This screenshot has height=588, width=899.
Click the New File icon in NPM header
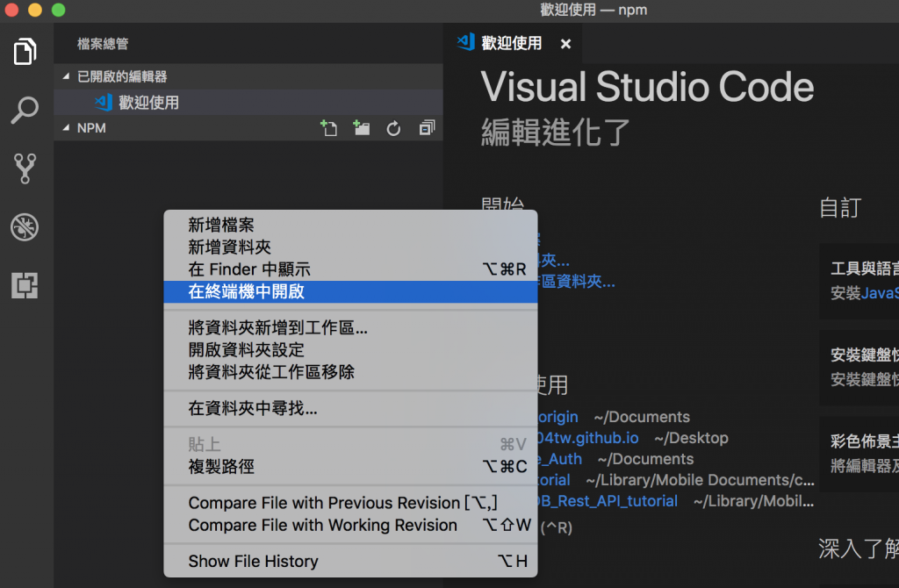[329, 128]
